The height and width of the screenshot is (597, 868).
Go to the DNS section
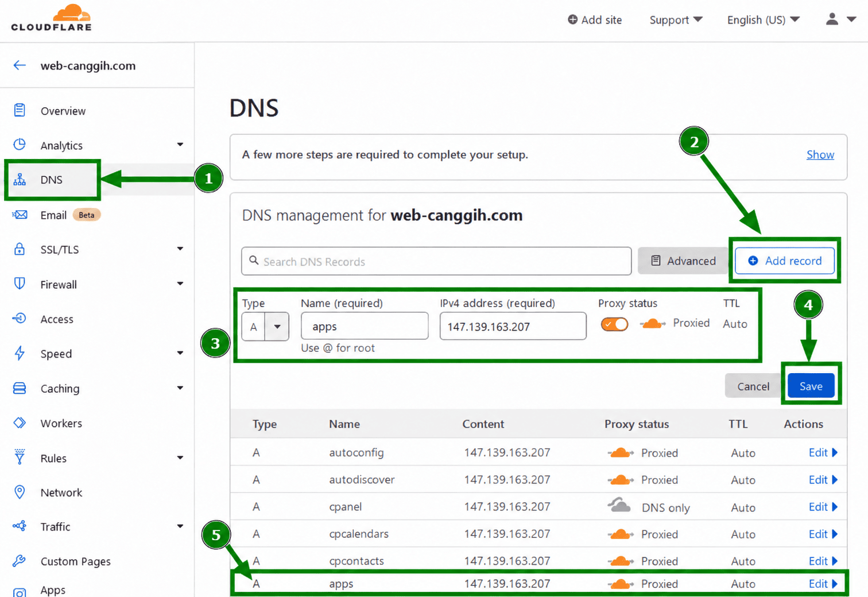click(x=52, y=180)
